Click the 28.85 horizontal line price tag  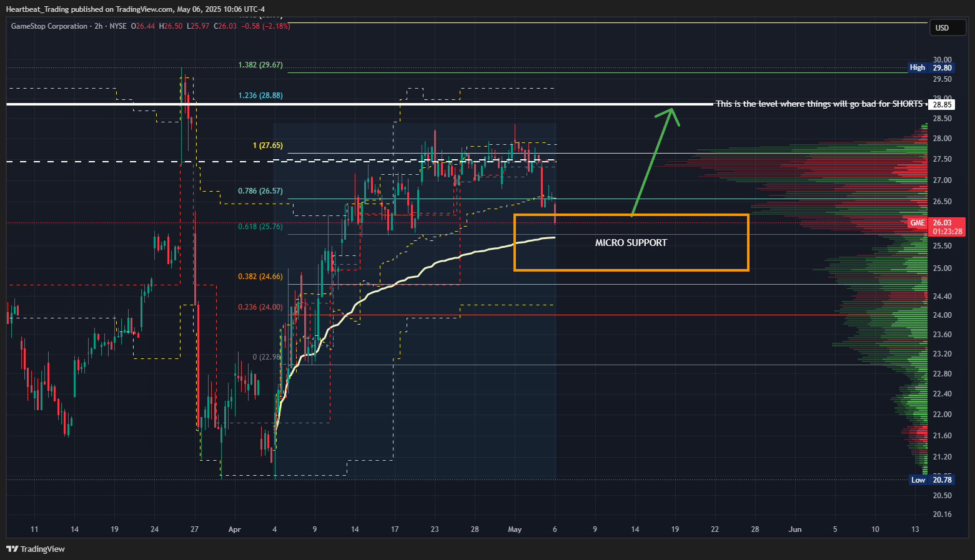pos(942,105)
